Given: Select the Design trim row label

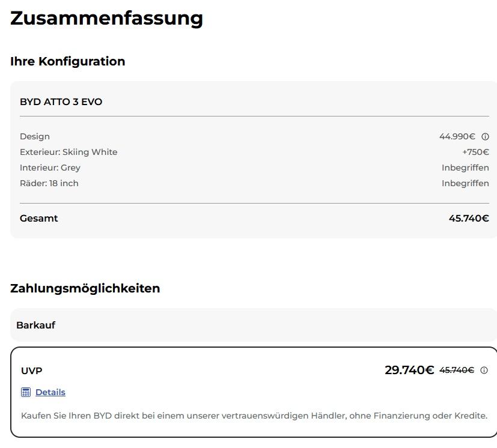Looking at the screenshot, I should pyautogui.click(x=34, y=136).
